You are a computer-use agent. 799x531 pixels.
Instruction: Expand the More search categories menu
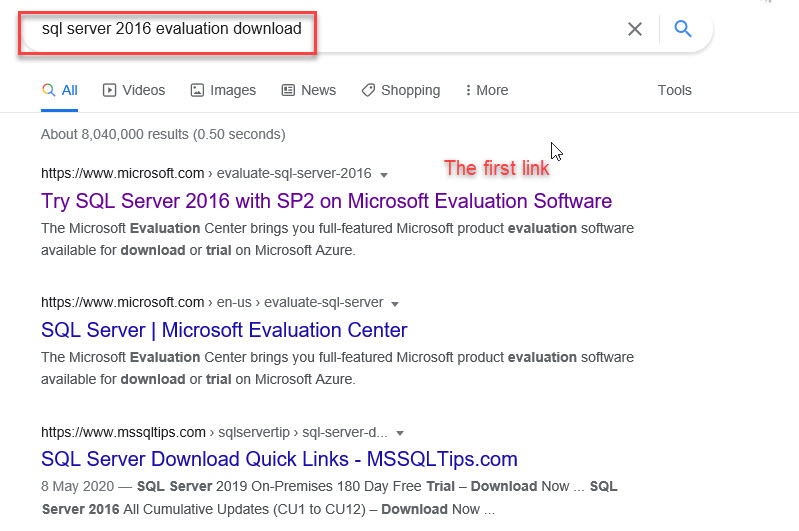[x=487, y=90]
